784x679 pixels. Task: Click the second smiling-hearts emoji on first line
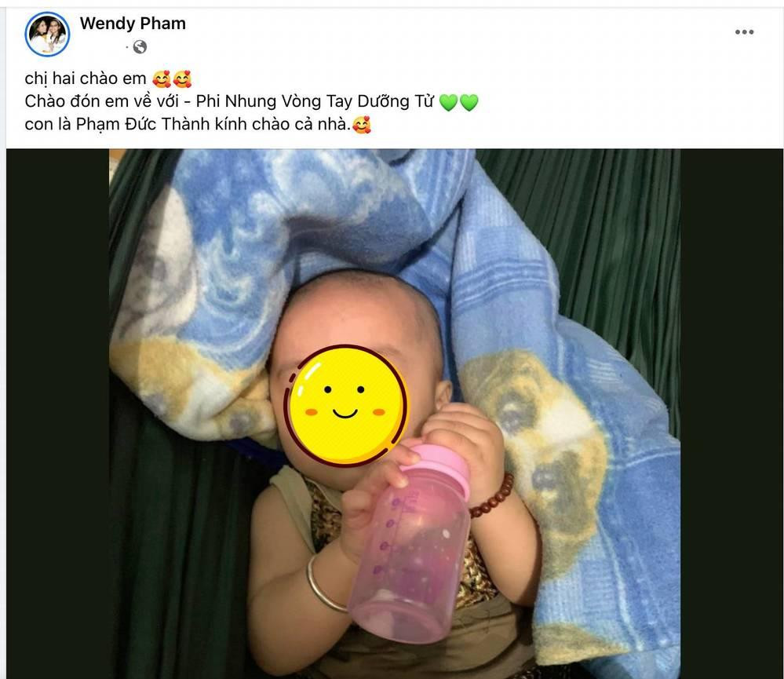182,79
